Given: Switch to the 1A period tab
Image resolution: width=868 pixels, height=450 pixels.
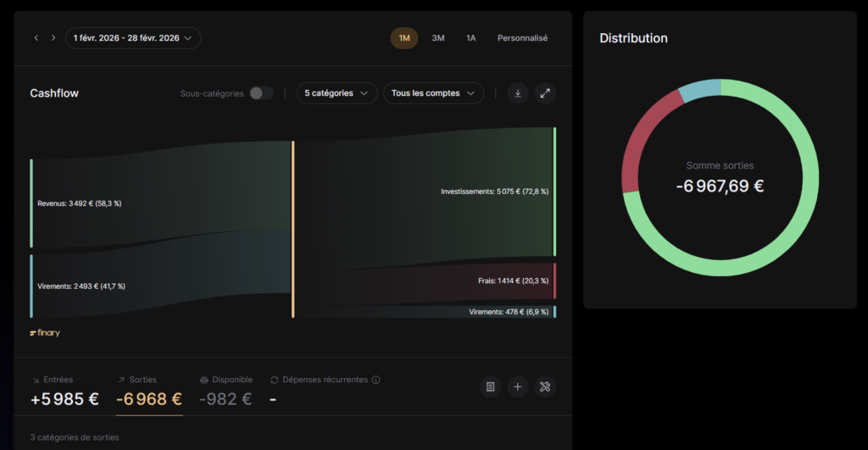Looking at the screenshot, I should coord(470,38).
